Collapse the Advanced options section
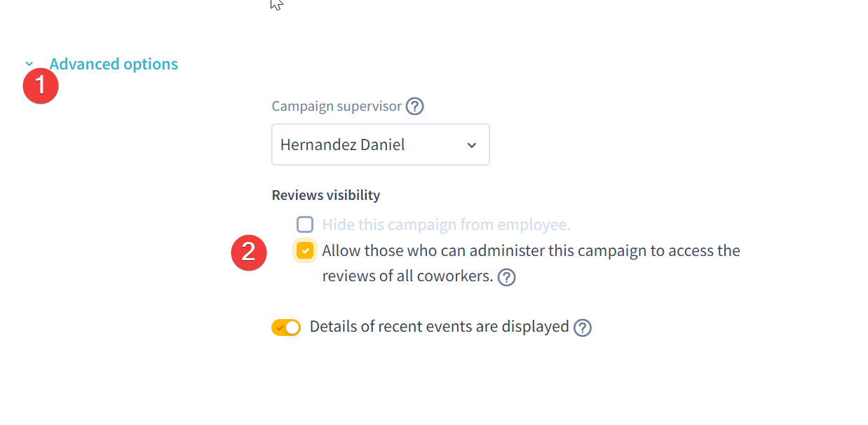Viewport: 868px width, 425px height. point(114,64)
